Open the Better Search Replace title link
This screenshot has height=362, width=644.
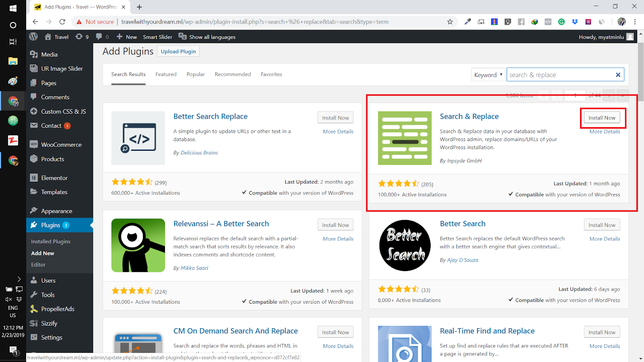[x=211, y=116]
